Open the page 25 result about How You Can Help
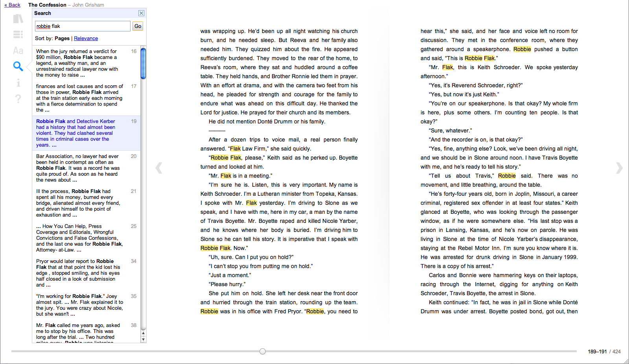The image size is (629, 364). coord(86,238)
